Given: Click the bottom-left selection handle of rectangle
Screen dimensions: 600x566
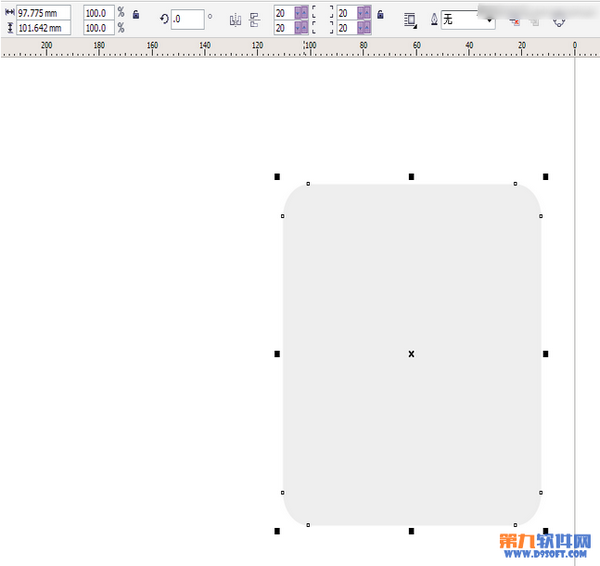Looking at the screenshot, I should tap(277, 531).
